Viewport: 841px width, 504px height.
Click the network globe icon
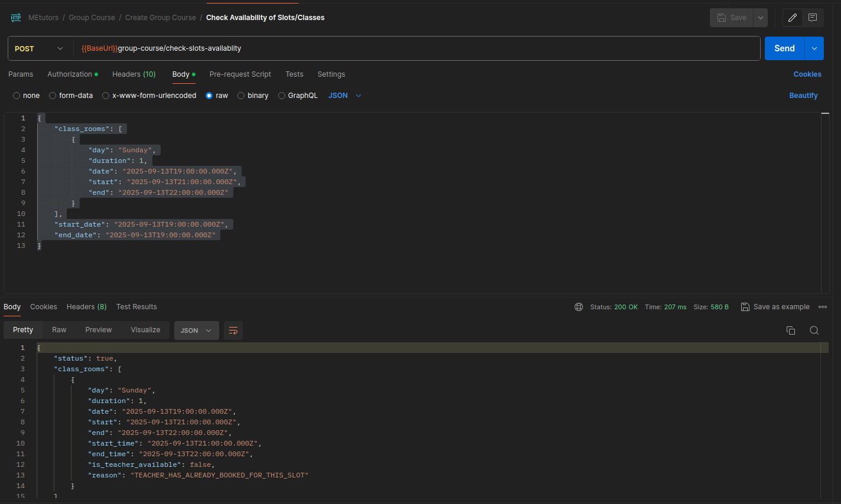(579, 307)
